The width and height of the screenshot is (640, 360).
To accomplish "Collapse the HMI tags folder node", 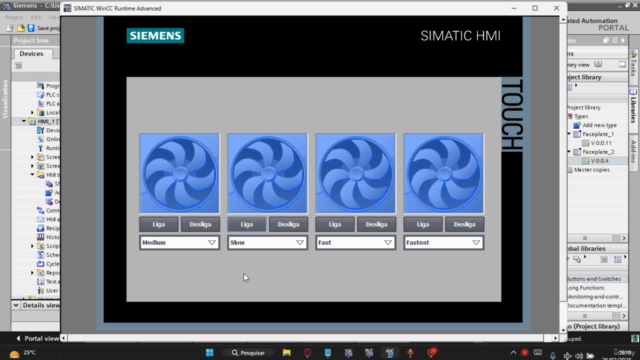I will [32, 175].
